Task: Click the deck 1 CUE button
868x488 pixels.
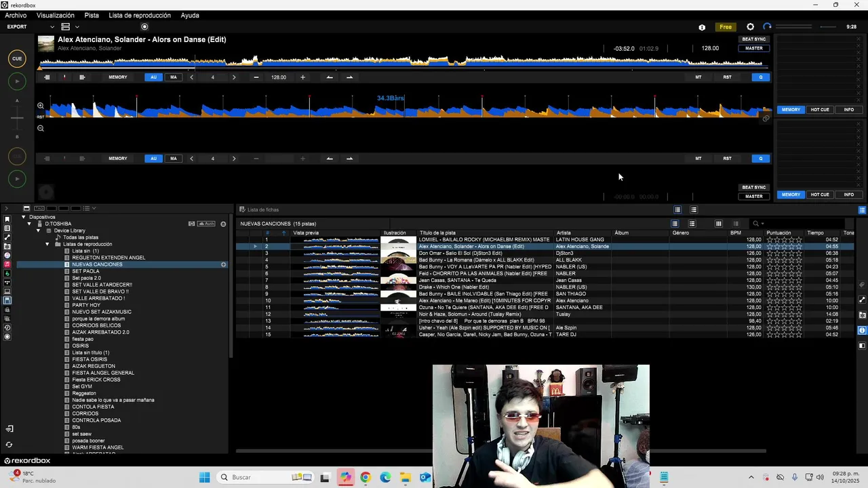Action: (x=17, y=58)
